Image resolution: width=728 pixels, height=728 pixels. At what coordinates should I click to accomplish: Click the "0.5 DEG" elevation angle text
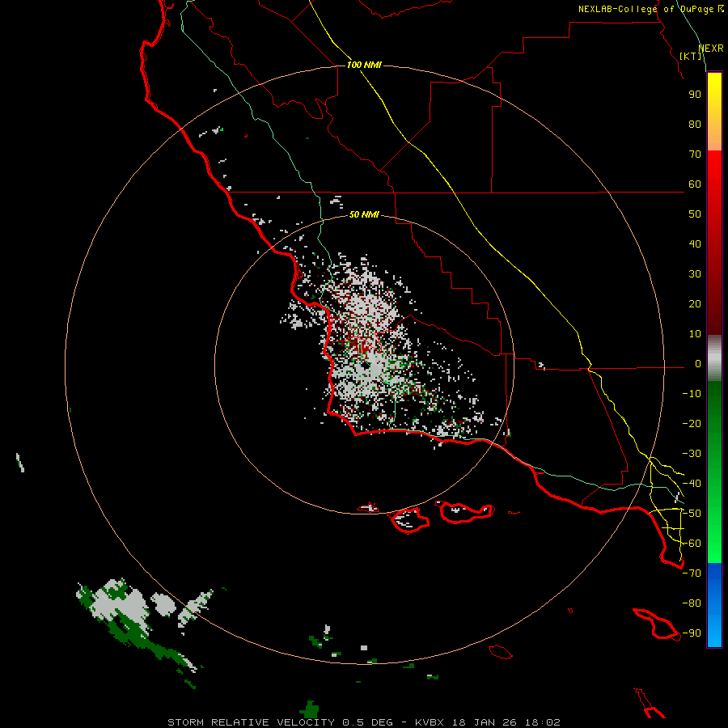367,722
